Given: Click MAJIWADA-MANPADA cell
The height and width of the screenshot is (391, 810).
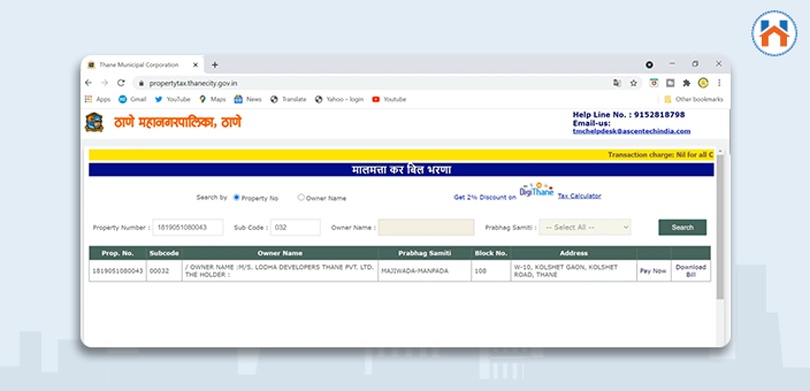Looking at the screenshot, I should [x=425, y=271].
